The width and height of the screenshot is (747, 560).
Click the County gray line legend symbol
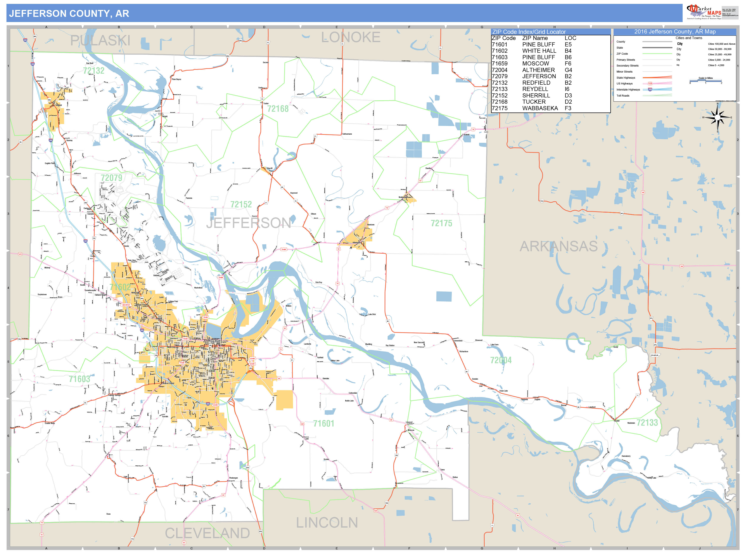pos(657,42)
